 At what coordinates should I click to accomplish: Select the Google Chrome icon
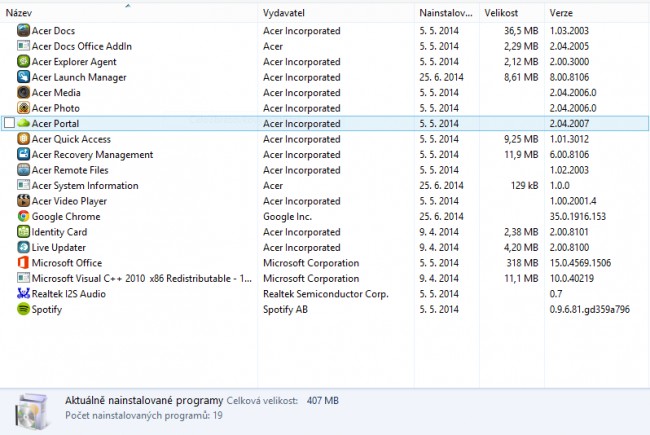(23, 216)
